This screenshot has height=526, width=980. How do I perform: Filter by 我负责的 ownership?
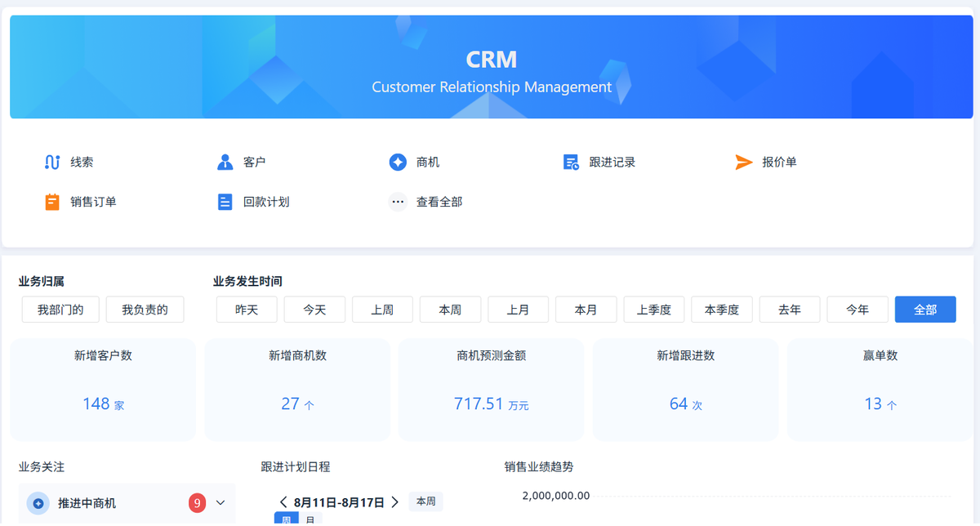point(145,310)
